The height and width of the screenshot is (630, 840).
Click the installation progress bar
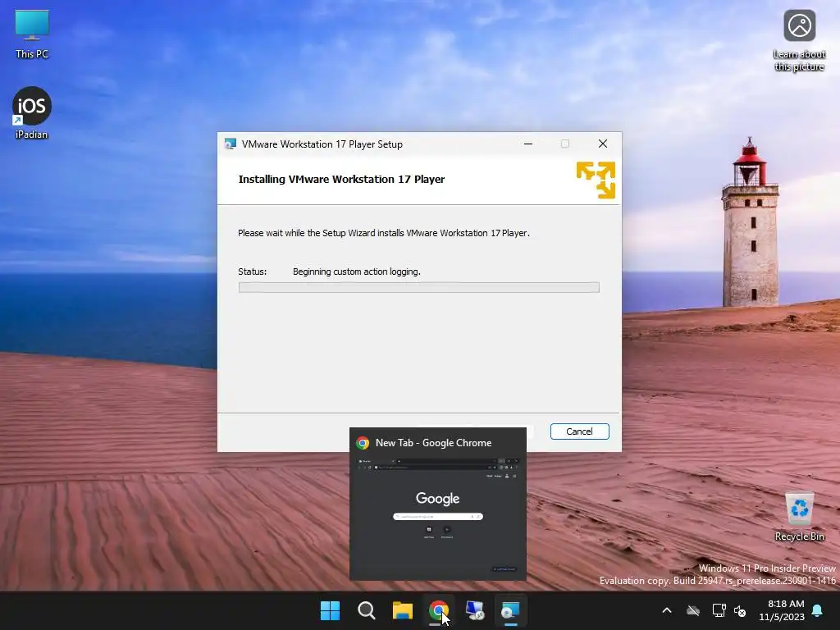(418, 287)
